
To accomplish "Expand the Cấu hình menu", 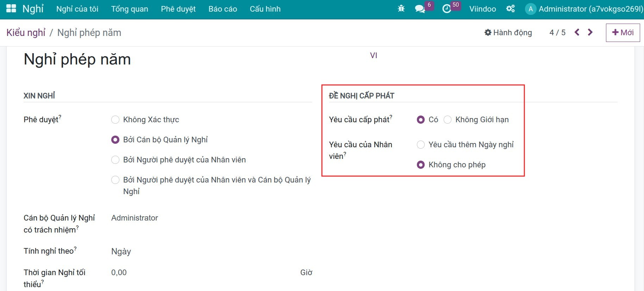I will (265, 9).
